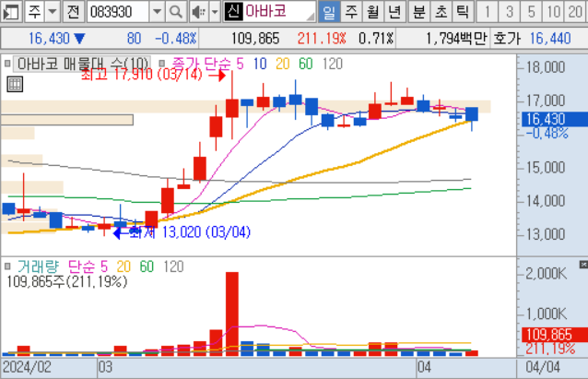Image resolution: width=588 pixels, height=379 pixels.
Task: Click the green 60 moving average label
Action: coord(306,64)
